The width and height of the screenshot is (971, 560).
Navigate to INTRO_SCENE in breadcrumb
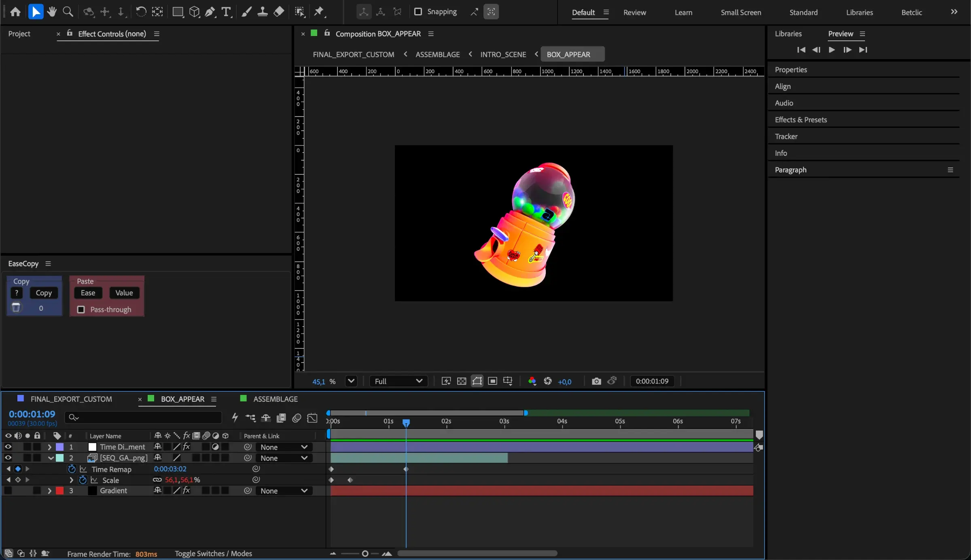tap(503, 54)
